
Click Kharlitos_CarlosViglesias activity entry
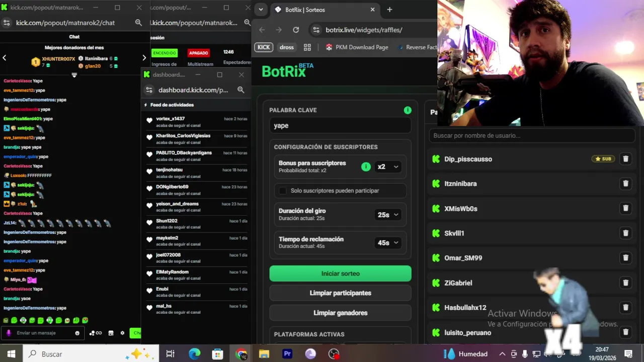pos(196,139)
